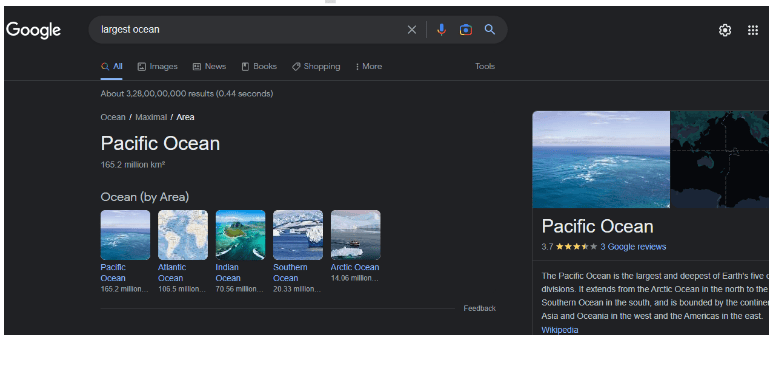Clear the search box with X
Viewport: 769px width, 367px height.
(412, 30)
